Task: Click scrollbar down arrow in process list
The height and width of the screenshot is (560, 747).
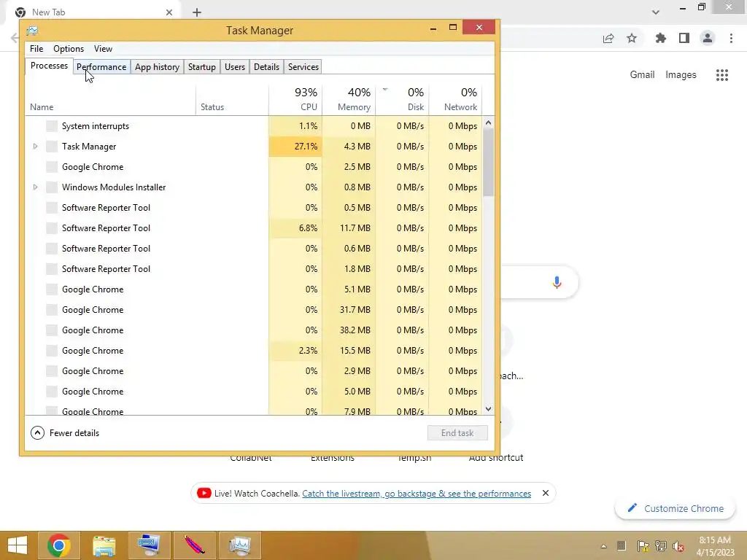Action: (488, 408)
